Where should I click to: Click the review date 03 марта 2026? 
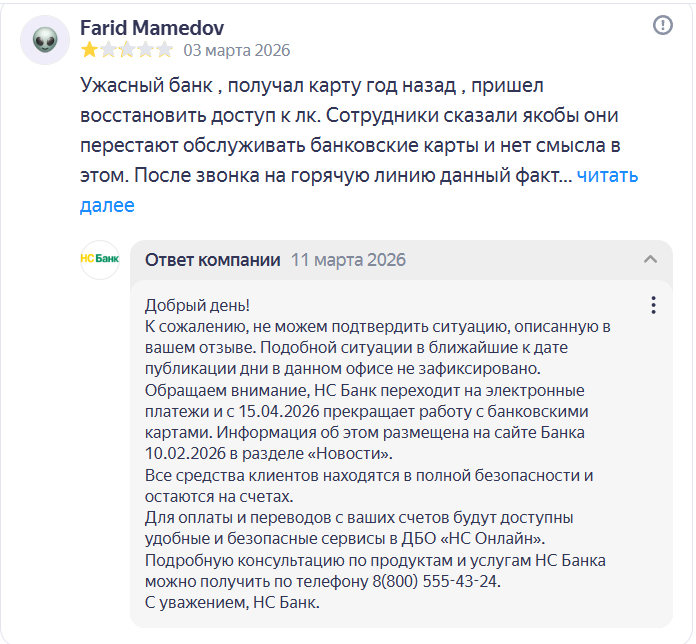pyautogui.click(x=237, y=49)
